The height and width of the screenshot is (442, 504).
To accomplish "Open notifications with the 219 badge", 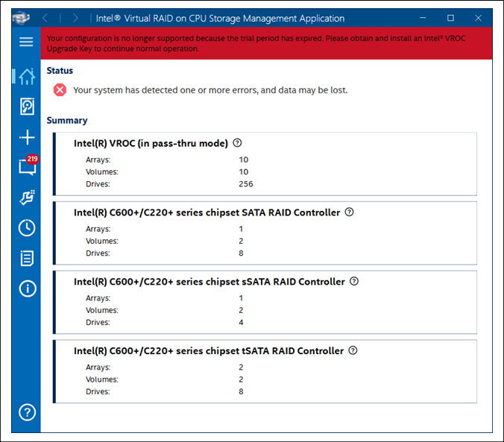I will click(27, 167).
